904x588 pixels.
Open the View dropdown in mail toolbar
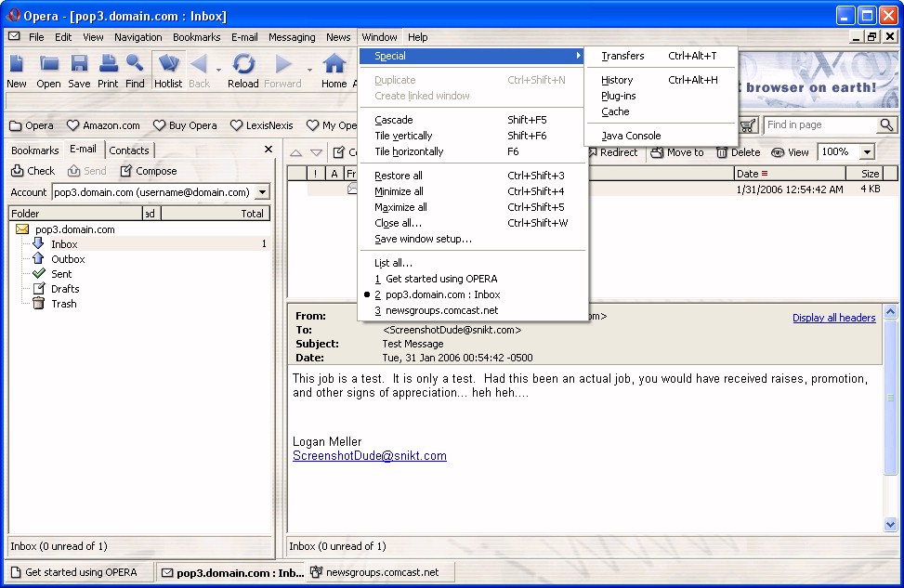pyautogui.click(x=790, y=152)
